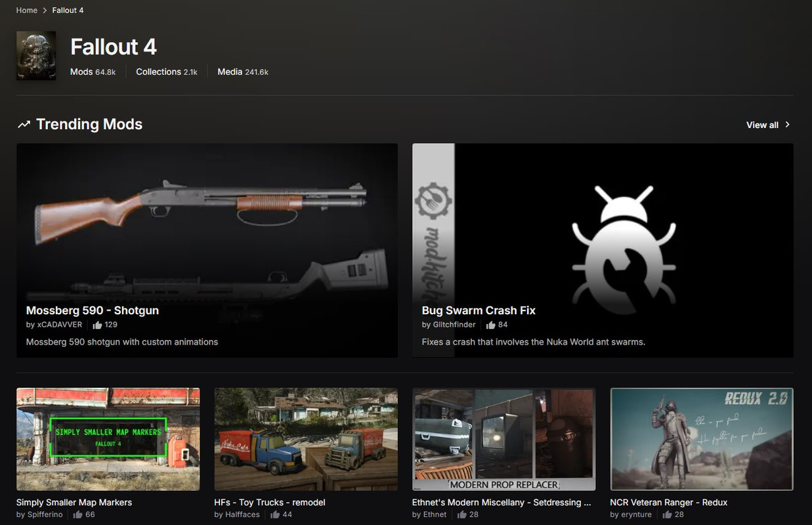Screen dimensions: 812x525
Task: Open the Media 241.6k section
Action: (x=243, y=72)
